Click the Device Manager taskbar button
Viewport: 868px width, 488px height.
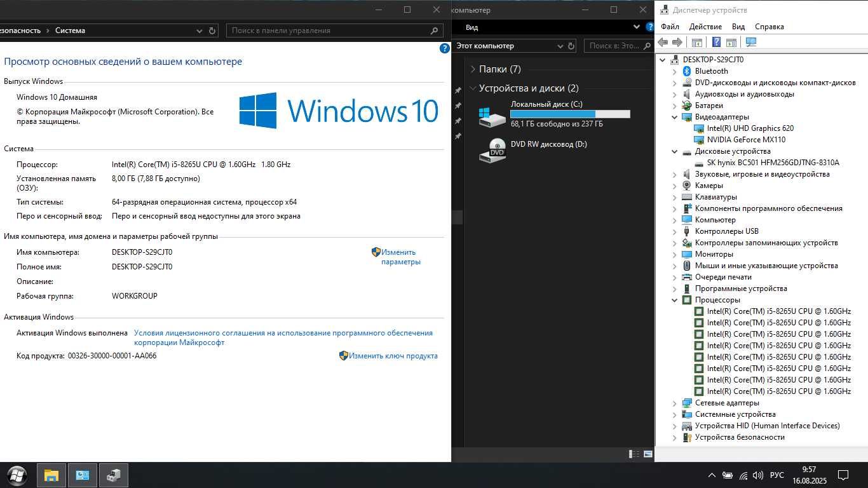coord(114,475)
